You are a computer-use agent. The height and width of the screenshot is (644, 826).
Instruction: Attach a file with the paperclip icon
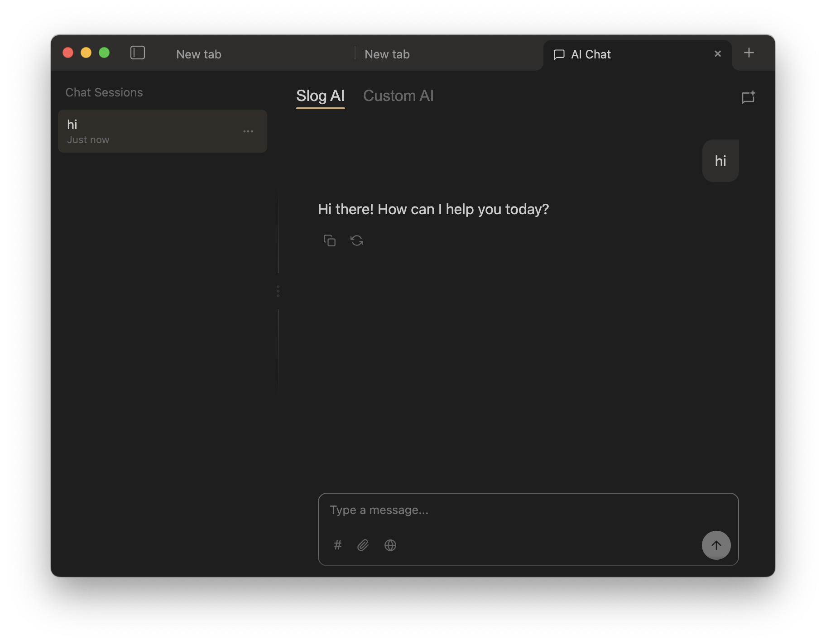363,545
